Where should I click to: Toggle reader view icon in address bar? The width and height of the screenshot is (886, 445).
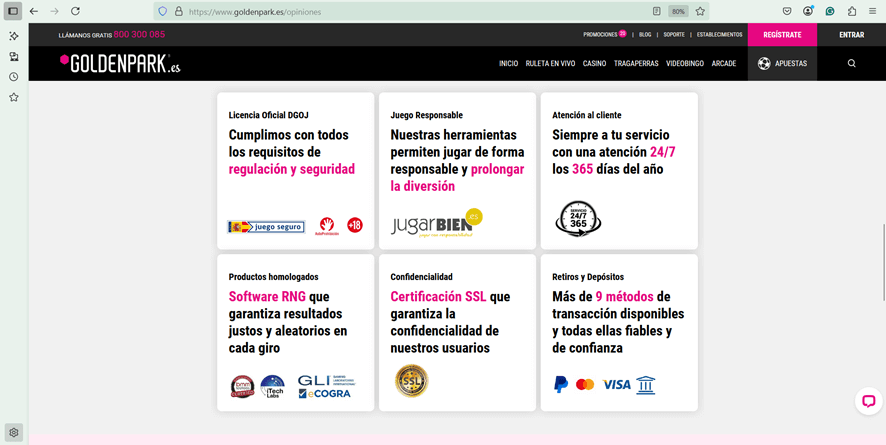coord(656,11)
